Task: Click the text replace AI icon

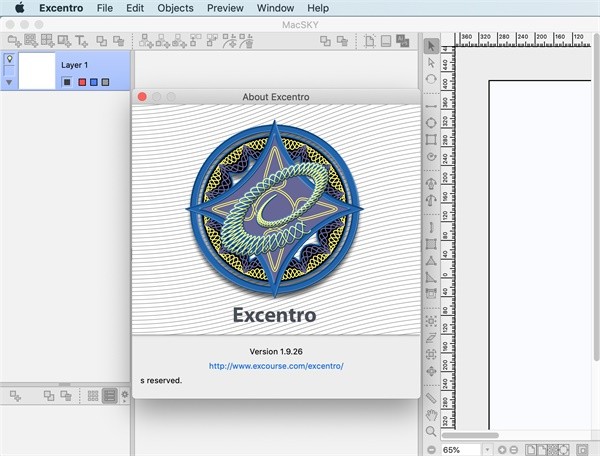Action: tap(403, 41)
